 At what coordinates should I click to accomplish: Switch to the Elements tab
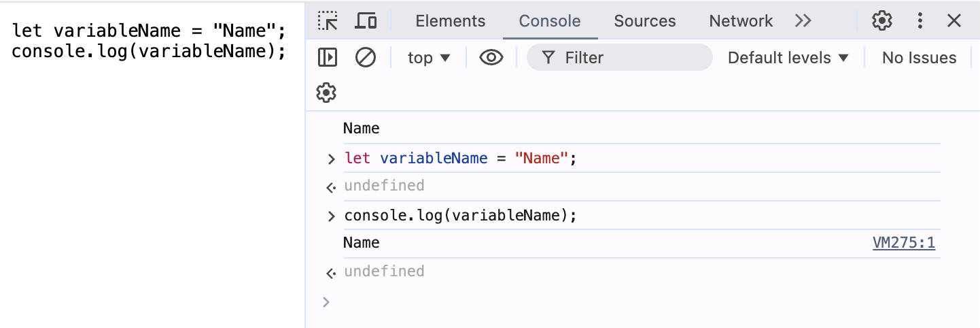tap(451, 21)
